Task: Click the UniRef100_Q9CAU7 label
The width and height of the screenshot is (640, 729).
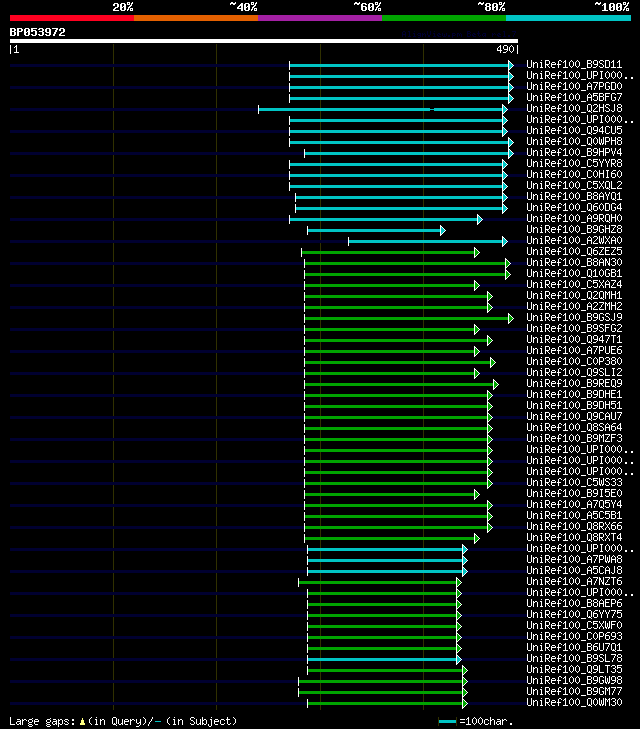Action: click(574, 417)
